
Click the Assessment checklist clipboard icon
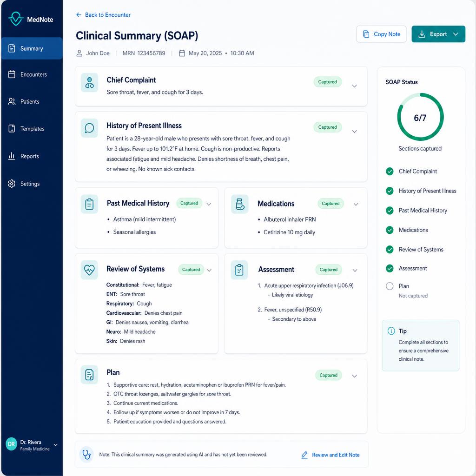point(239,270)
